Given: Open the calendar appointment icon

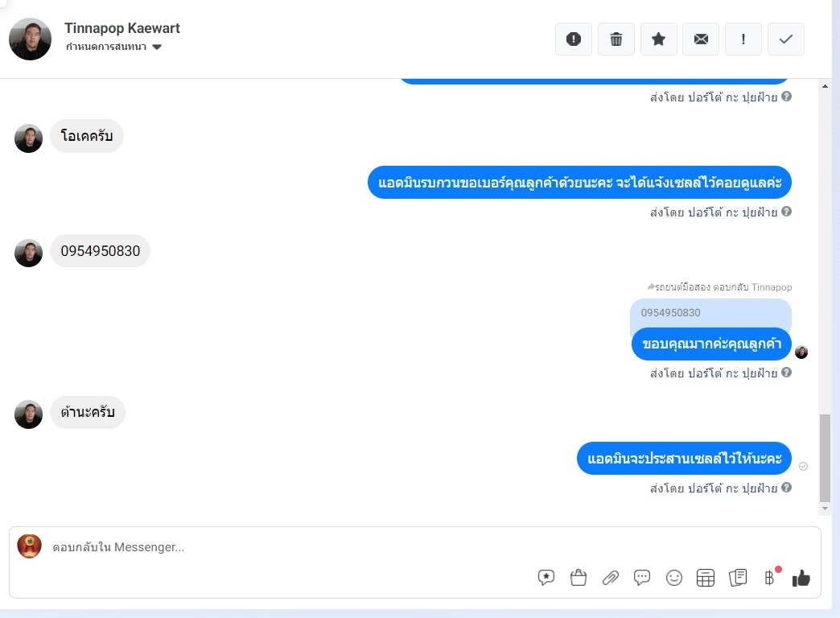Looking at the screenshot, I should pos(706,577).
